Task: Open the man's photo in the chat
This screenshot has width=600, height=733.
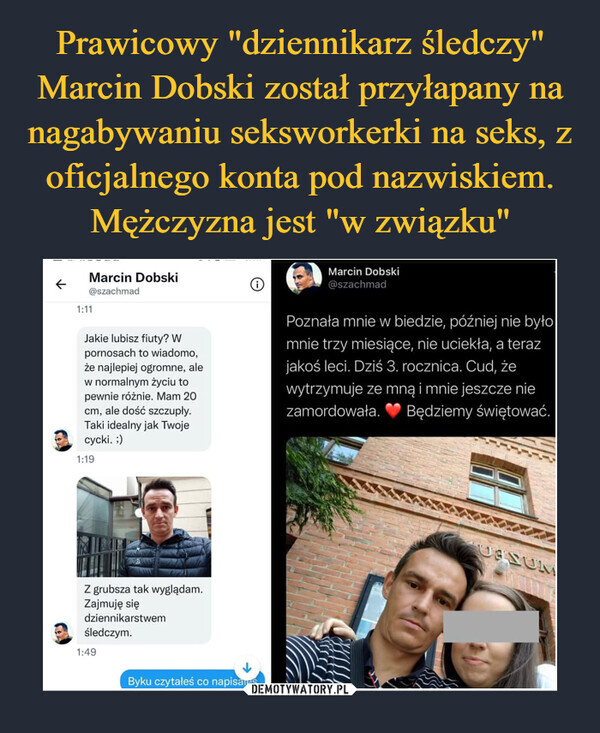Action: [x=144, y=526]
